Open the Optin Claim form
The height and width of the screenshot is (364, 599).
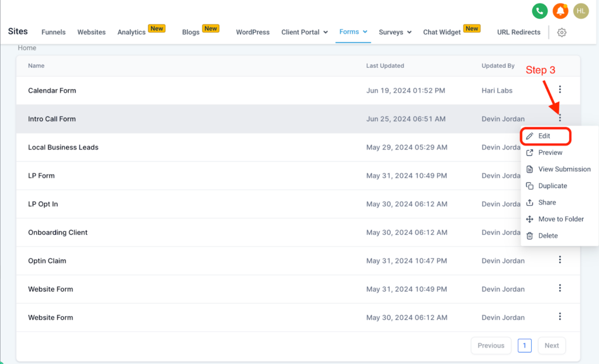(47, 261)
